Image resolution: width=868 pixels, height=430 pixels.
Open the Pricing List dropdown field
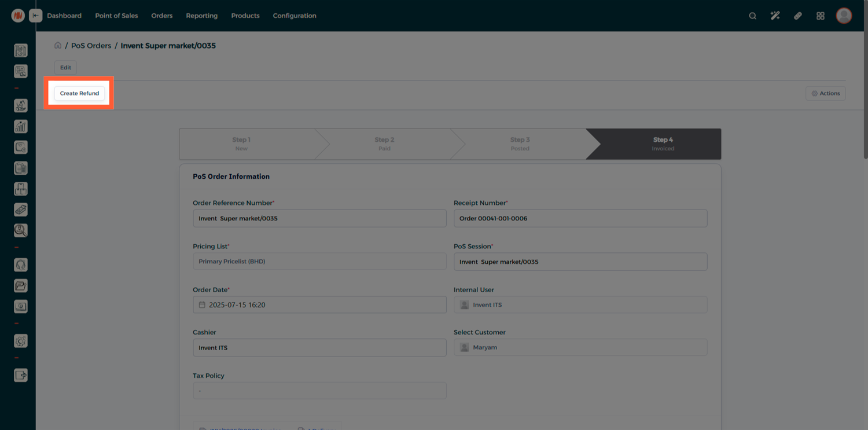click(x=319, y=262)
